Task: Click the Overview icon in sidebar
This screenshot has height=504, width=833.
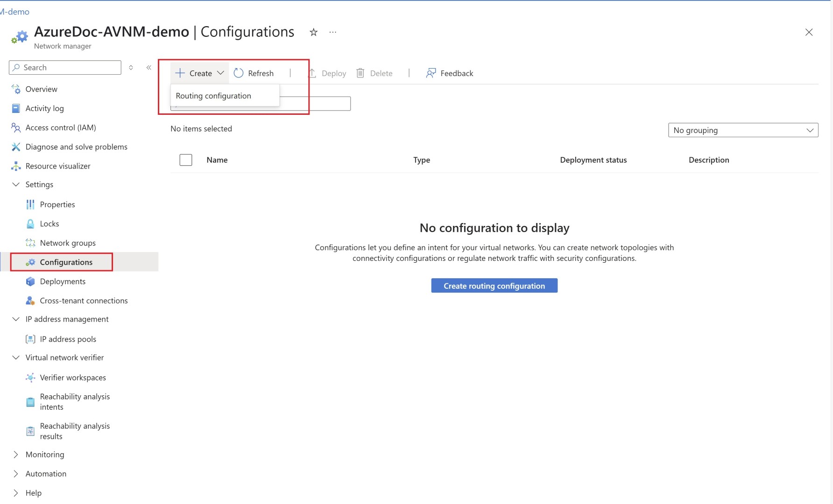Action: coord(16,89)
